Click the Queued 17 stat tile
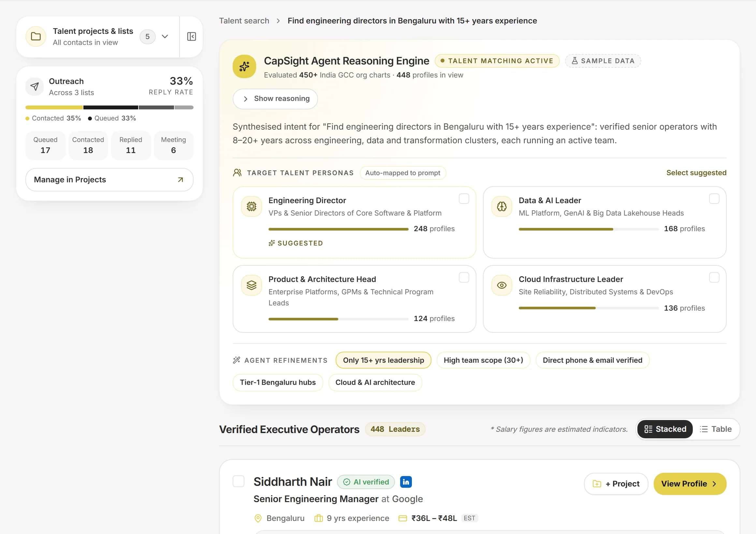Screen dimensions: 756x534 (45, 146)
